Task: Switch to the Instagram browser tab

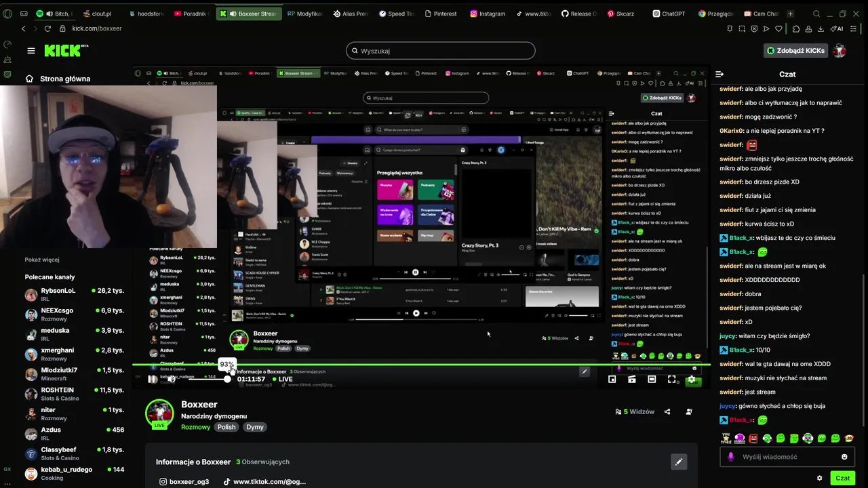Action: pyautogui.click(x=487, y=14)
